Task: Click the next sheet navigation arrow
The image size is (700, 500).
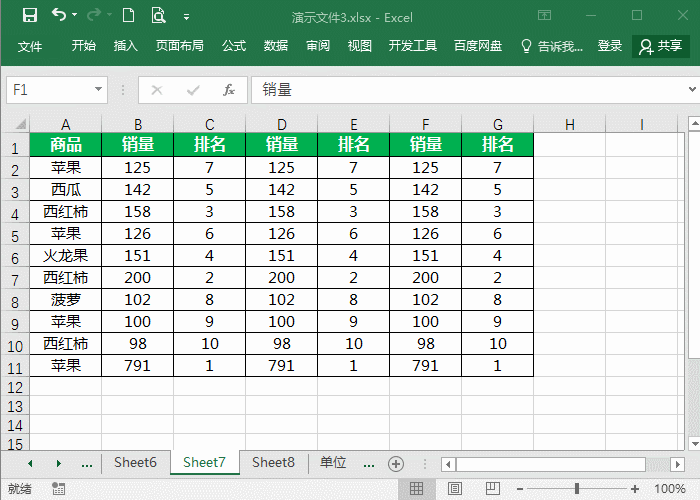Action: coord(58,463)
